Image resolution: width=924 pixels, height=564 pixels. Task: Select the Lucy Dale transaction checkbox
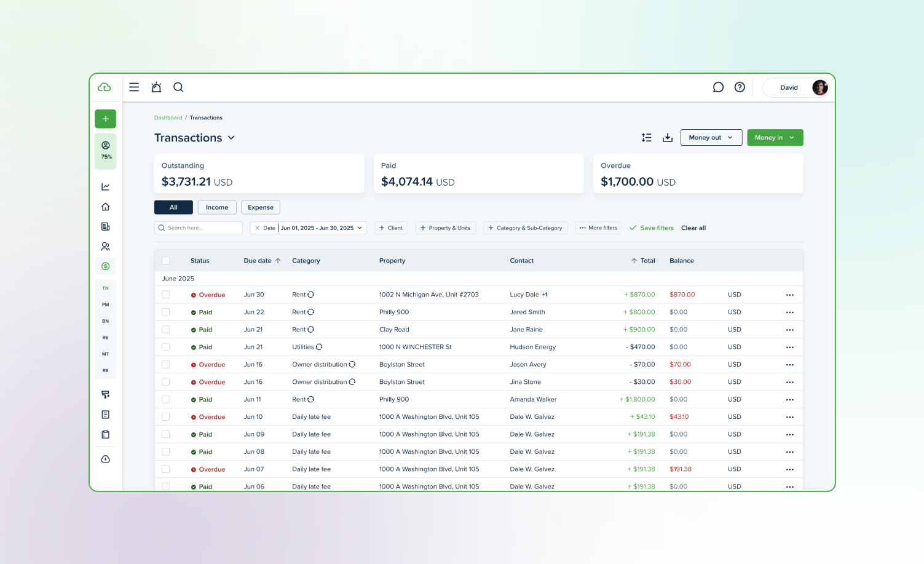pos(165,295)
